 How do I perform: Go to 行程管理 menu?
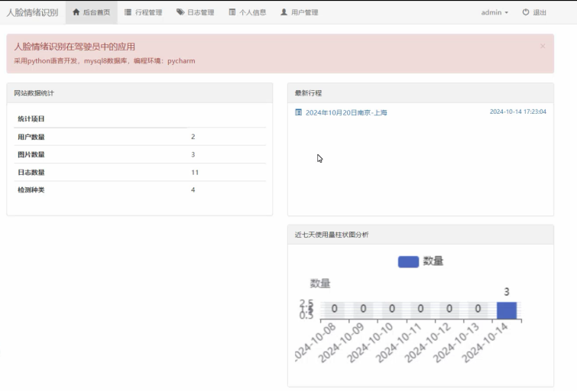pos(143,12)
